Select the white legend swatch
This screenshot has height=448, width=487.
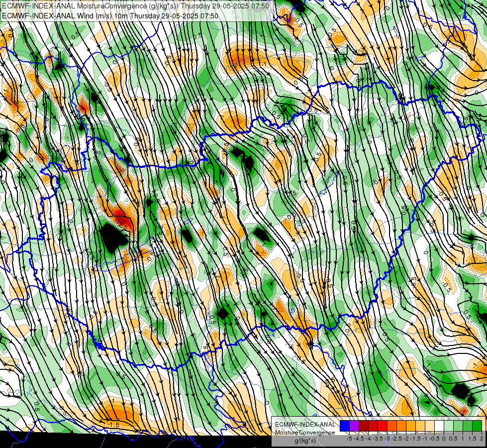tap(439, 426)
